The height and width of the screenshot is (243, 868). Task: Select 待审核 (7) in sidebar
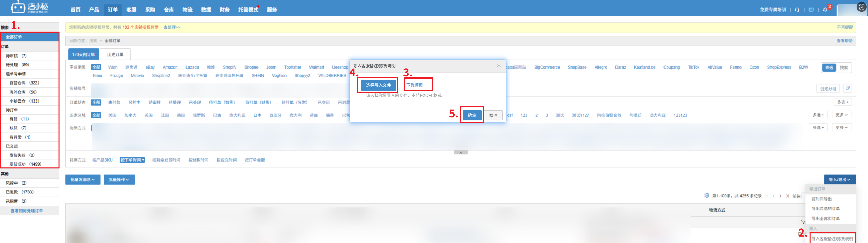coord(30,56)
